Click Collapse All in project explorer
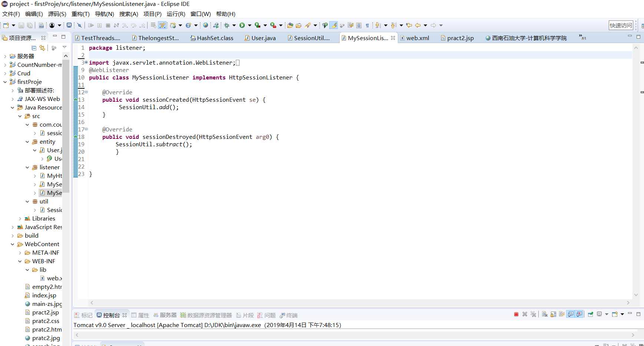 point(34,48)
